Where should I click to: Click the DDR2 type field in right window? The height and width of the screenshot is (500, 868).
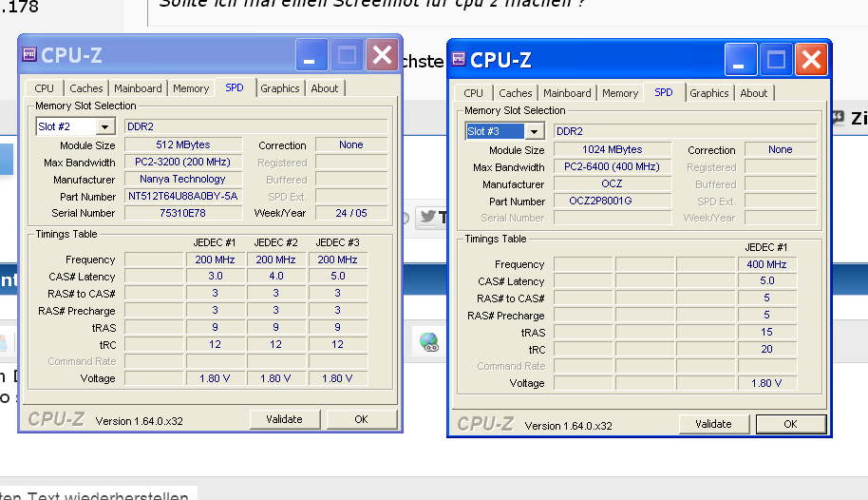(685, 131)
